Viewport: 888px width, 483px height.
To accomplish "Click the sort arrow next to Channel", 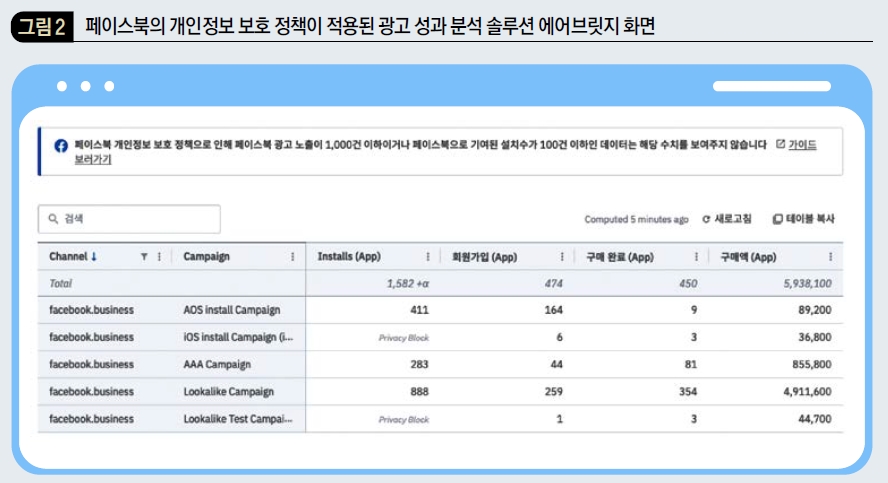I will point(94,257).
